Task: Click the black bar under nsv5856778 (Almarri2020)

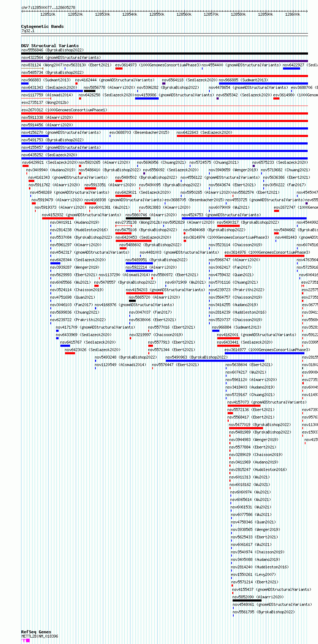Action: point(89,91)
